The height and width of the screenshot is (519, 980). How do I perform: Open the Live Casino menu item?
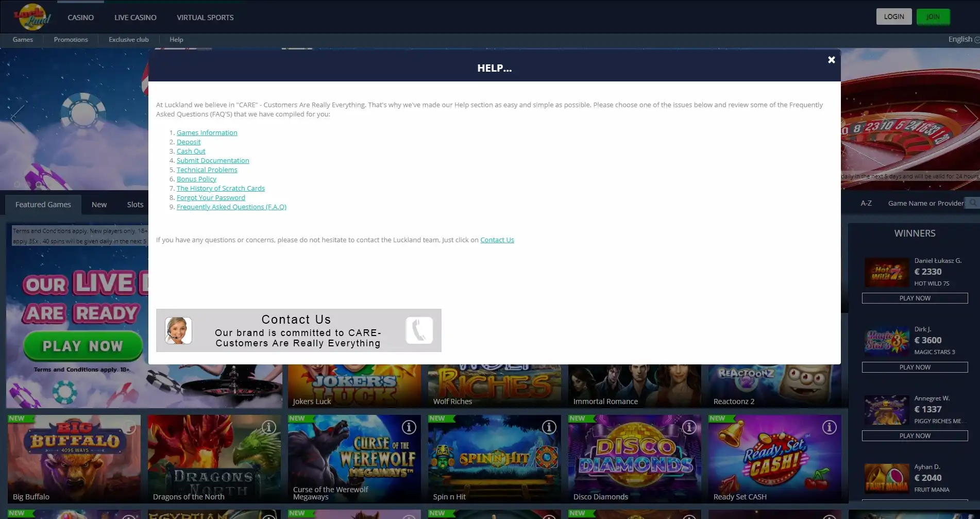[x=135, y=18]
